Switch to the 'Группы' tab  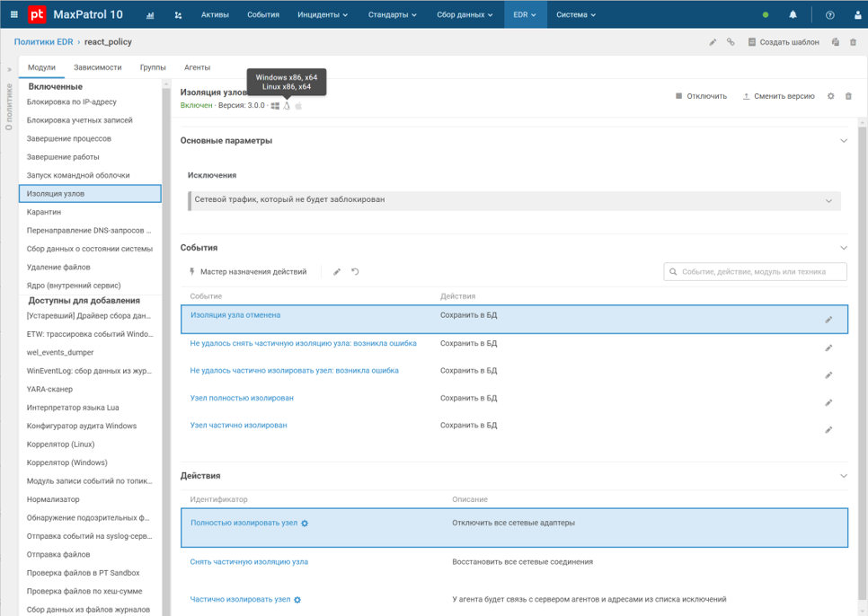click(x=153, y=67)
